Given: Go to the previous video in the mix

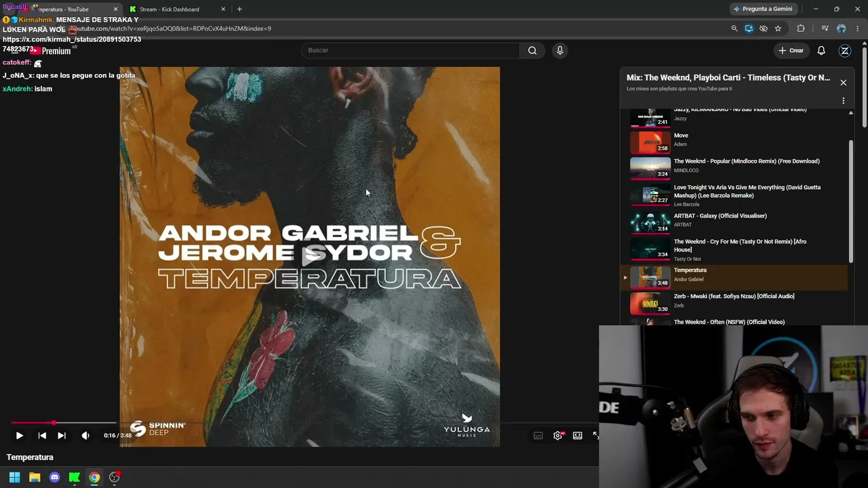Looking at the screenshot, I should 42,436.
